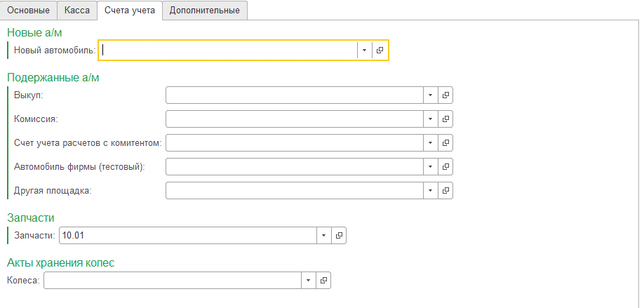Click open icon for Счет учета расчетов с комитентом
The height and width of the screenshot is (308, 644).
point(445,143)
